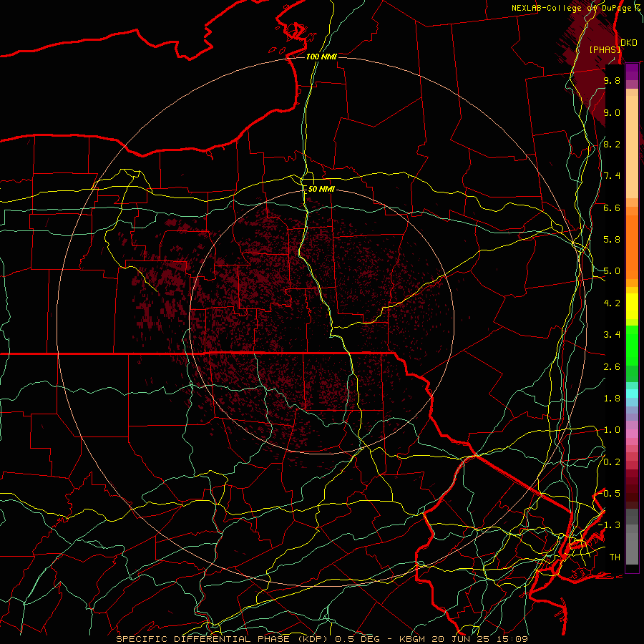Click the light peach swatch in color bar

click(632, 147)
